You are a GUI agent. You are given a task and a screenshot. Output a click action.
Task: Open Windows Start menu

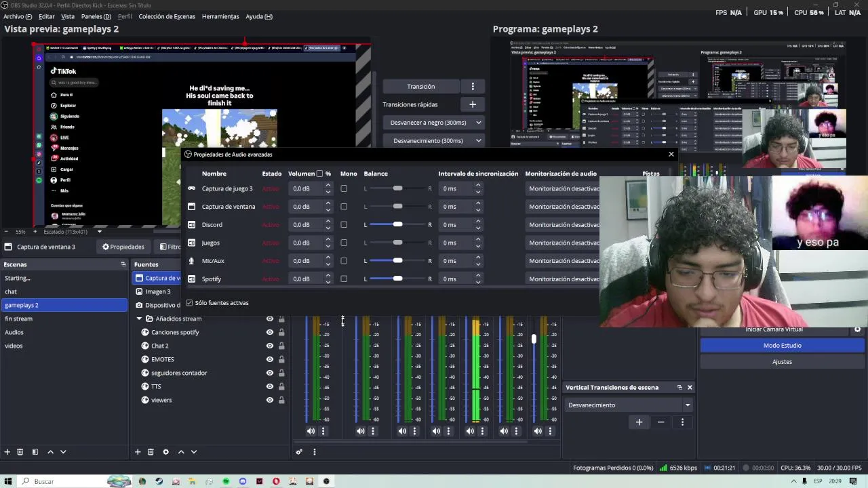click(8, 481)
